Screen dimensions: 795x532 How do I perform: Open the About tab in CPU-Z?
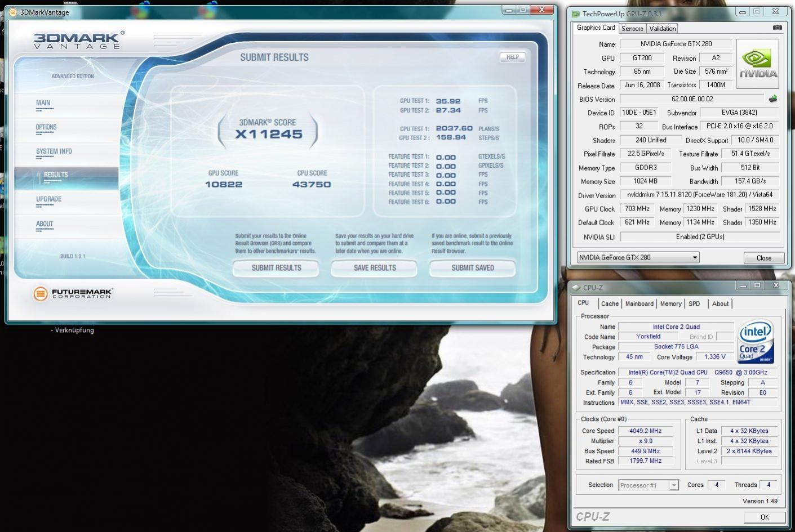[720, 304]
